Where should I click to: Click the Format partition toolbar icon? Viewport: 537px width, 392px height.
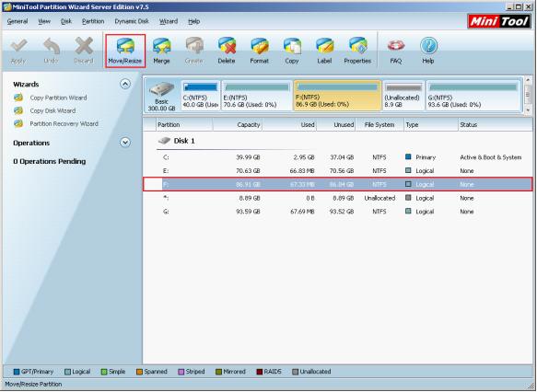[260, 46]
